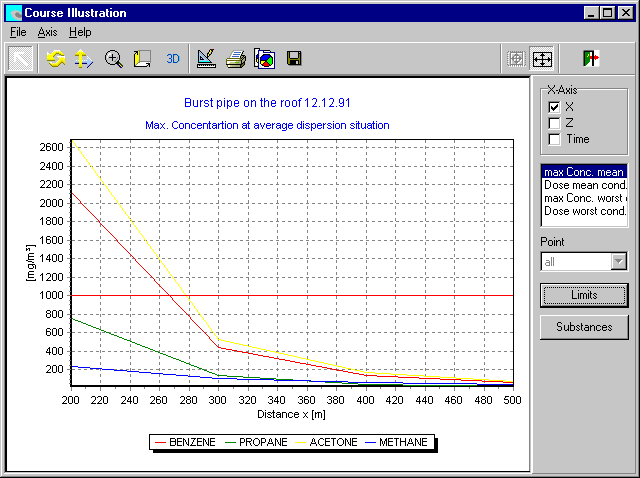Select 'Dose mean cond.' list entry
The width and height of the screenshot is (640, 478).
coord(584,185)
